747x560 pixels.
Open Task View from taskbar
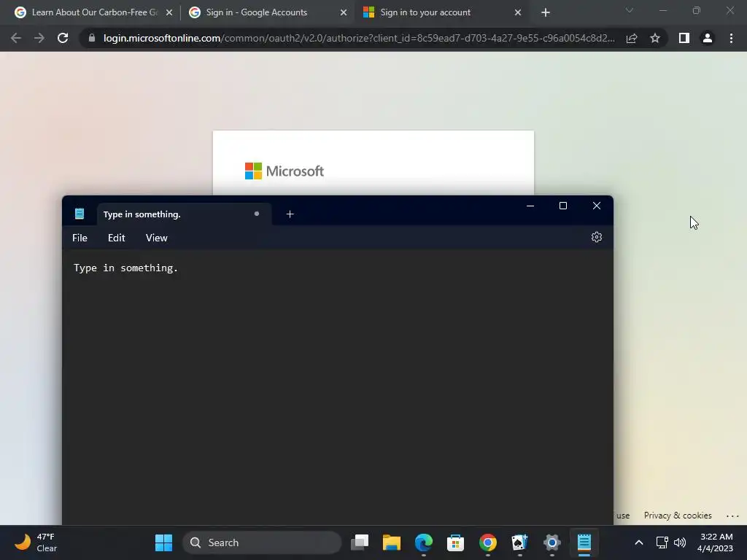[360, 542]
